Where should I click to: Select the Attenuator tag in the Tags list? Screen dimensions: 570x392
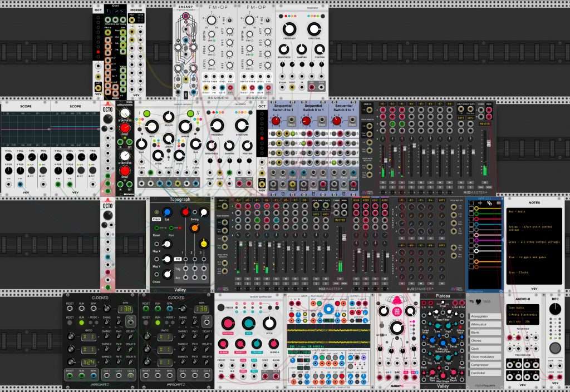pyautogui.click(x=485, y=324)
